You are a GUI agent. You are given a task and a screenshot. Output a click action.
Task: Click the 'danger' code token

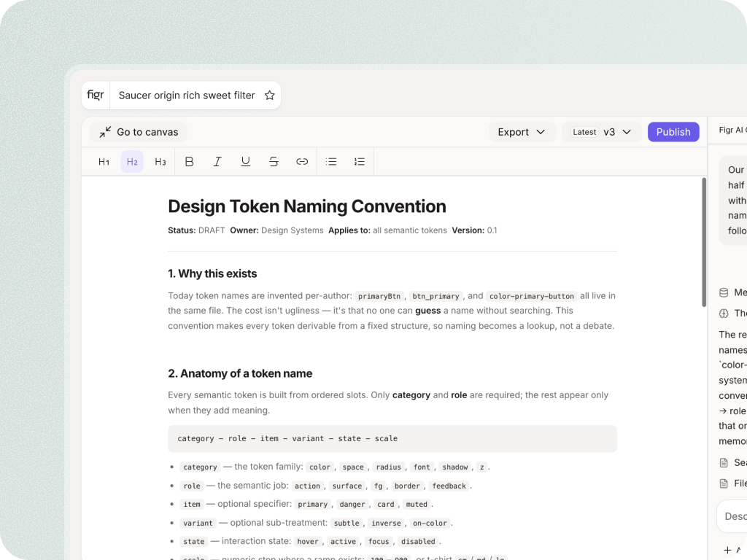pos(352,505)
